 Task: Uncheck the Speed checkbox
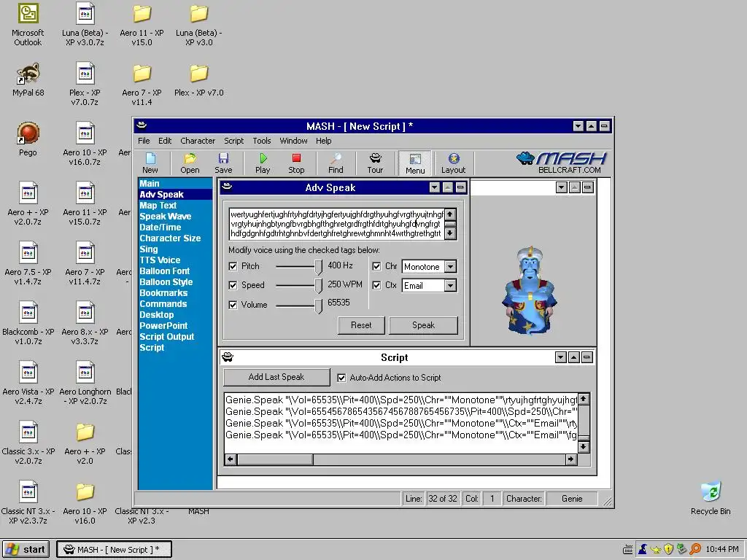(x=233, y=285)
